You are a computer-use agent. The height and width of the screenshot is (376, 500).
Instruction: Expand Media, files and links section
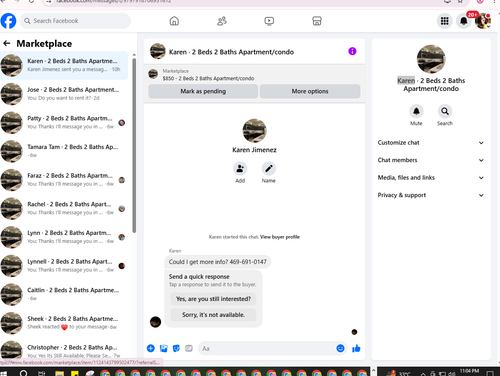pos(431,178)
